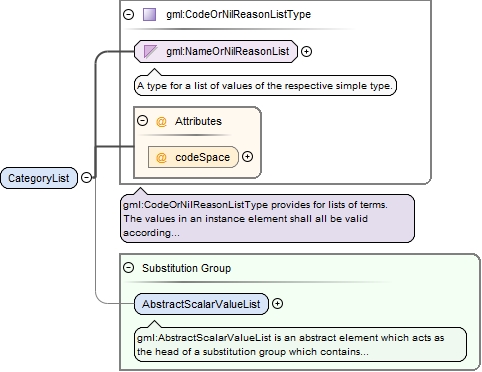The image size is (482, 372).
Task: Click the @ icon on codeSpace attribute
Action: click(161, 157)
